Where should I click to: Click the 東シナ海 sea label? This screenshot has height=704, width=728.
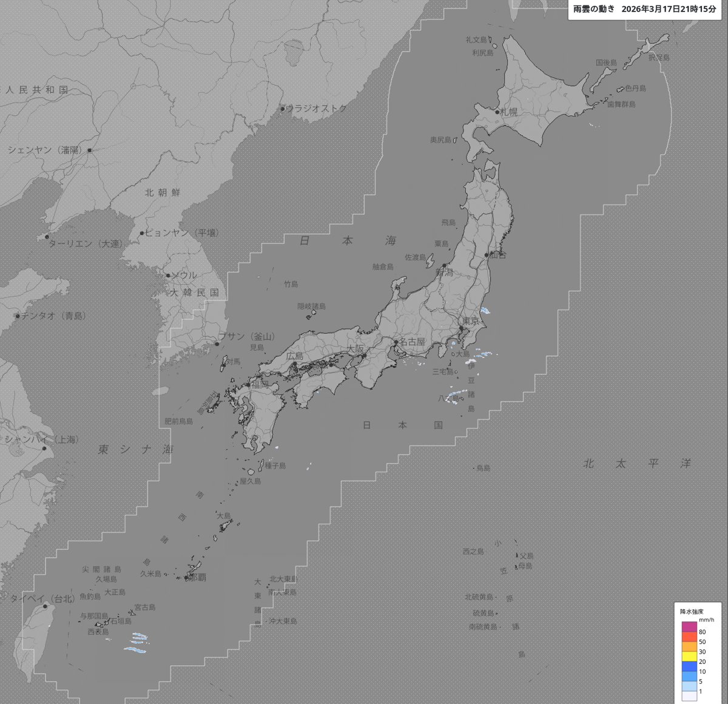click(136, 450)
